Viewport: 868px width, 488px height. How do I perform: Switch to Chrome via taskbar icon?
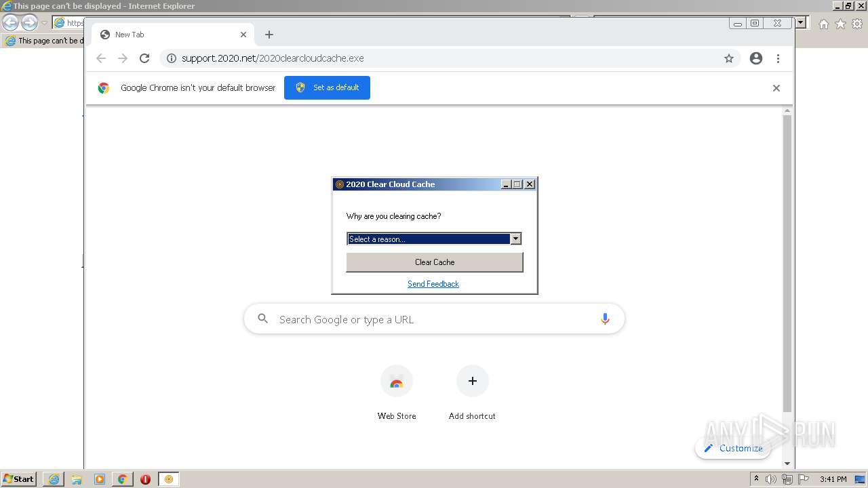click(123, 479)
